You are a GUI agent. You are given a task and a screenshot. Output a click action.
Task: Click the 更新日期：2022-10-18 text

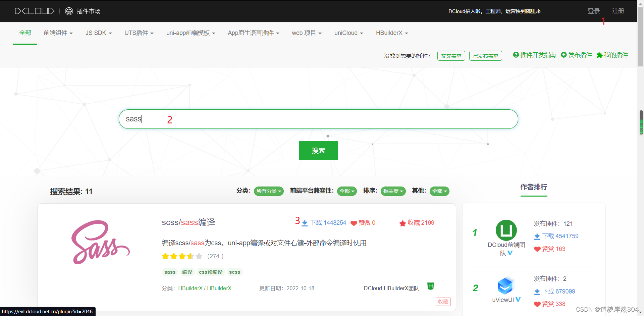(287, 288)
